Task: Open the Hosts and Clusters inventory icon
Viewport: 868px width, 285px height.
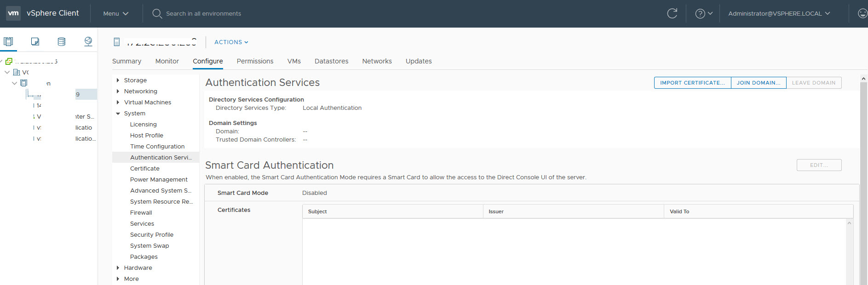Action: pos(8,42)
